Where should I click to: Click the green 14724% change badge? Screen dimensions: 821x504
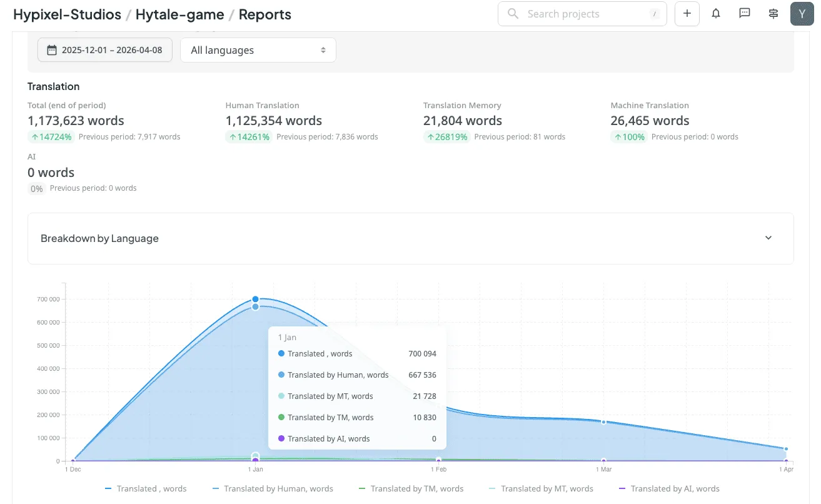point(51,136)
